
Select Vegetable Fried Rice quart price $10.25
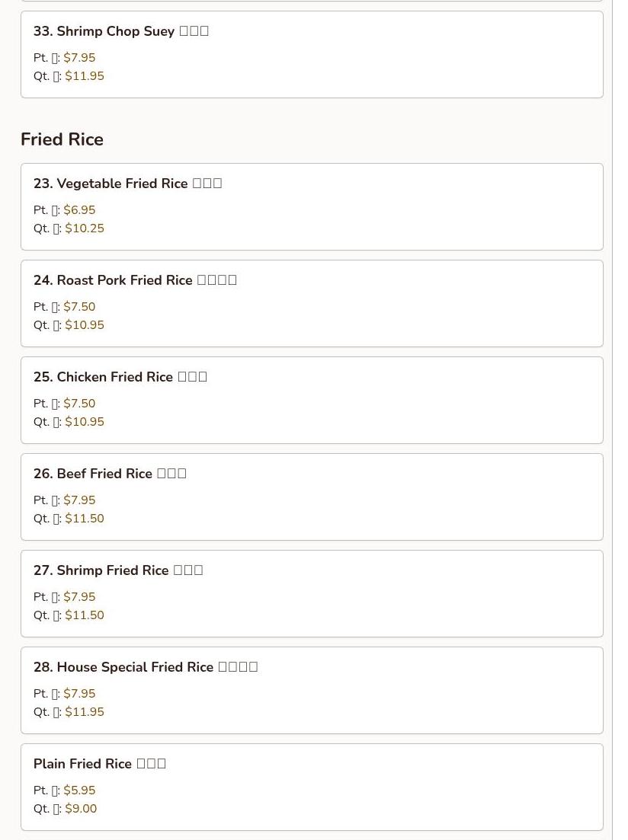(x=85, y=228)
